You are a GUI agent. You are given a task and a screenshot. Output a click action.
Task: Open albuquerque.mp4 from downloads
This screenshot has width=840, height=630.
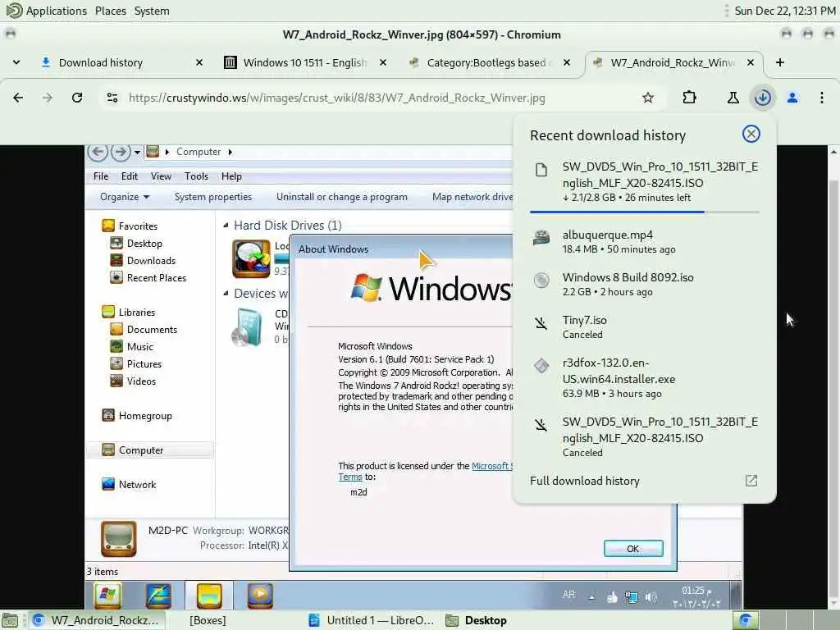click(645, 242)
